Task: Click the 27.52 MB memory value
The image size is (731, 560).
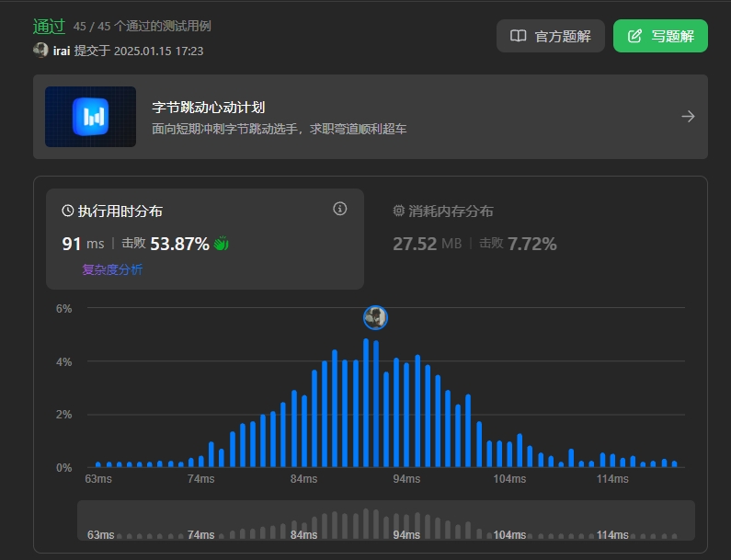Action: tap(427, 244)
